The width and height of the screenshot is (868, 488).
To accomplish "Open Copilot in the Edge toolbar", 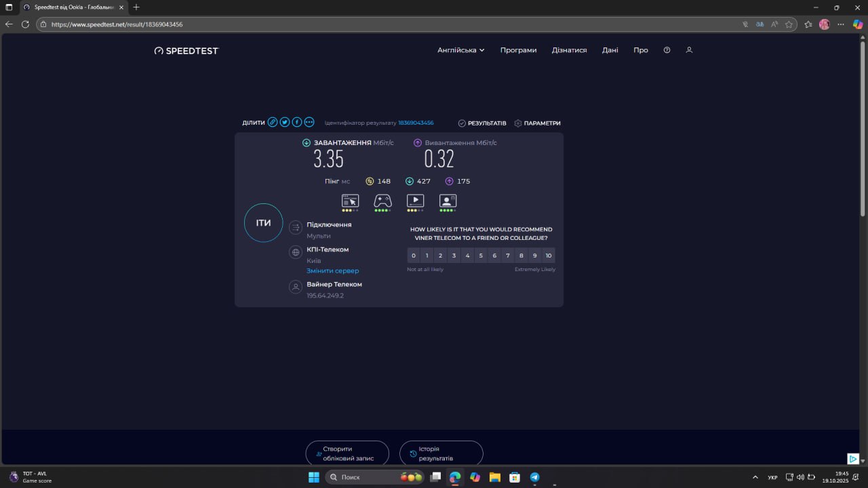I will coord(858,24).
